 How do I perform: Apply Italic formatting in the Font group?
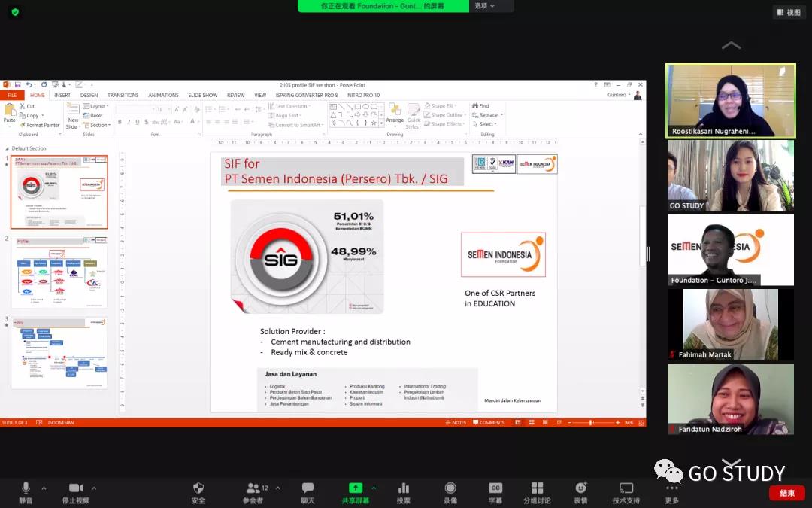129,122
